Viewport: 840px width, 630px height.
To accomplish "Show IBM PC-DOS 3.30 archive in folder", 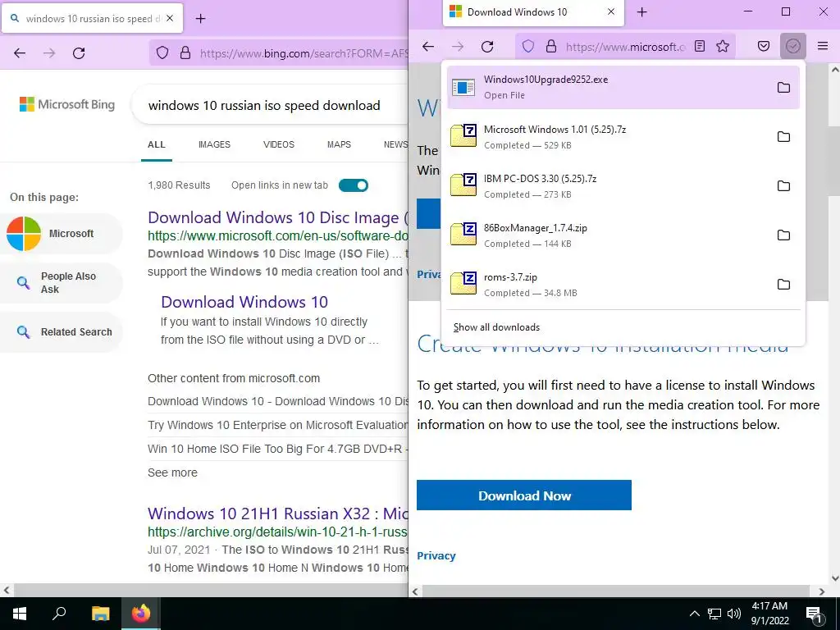I will pyautogui.click(x=783, y=186).
